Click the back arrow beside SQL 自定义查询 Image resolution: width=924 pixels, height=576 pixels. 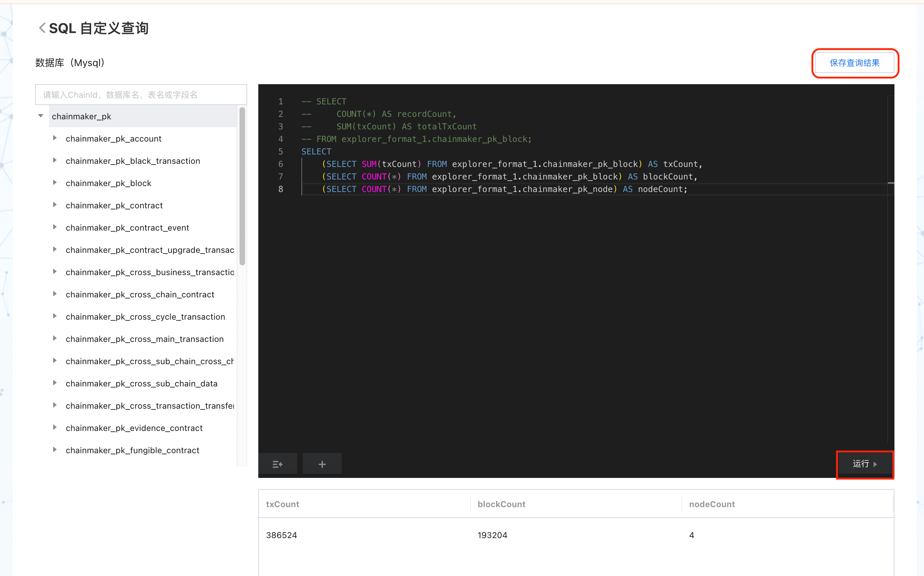42,28
